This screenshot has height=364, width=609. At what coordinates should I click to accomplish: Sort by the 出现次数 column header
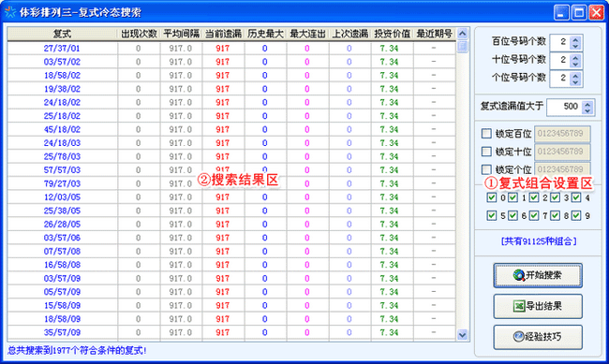[139, 34]
